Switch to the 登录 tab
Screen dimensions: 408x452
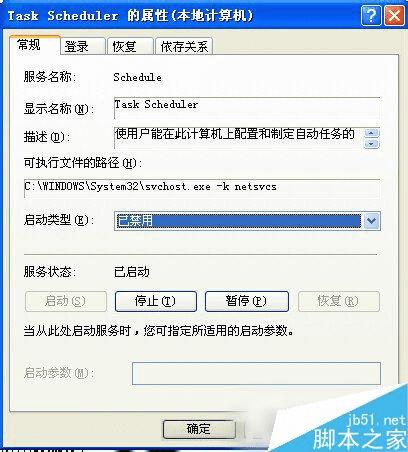pyautogui.click(x=83, y=46)
